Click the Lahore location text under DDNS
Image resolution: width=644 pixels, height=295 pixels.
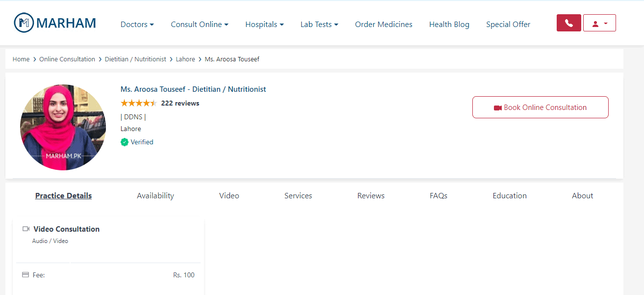point(131,129)
